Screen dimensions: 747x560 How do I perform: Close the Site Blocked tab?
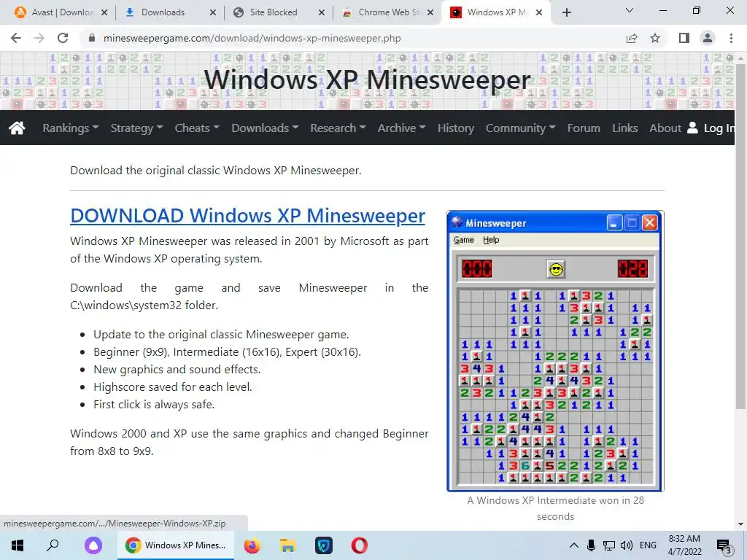pos(322,12)
